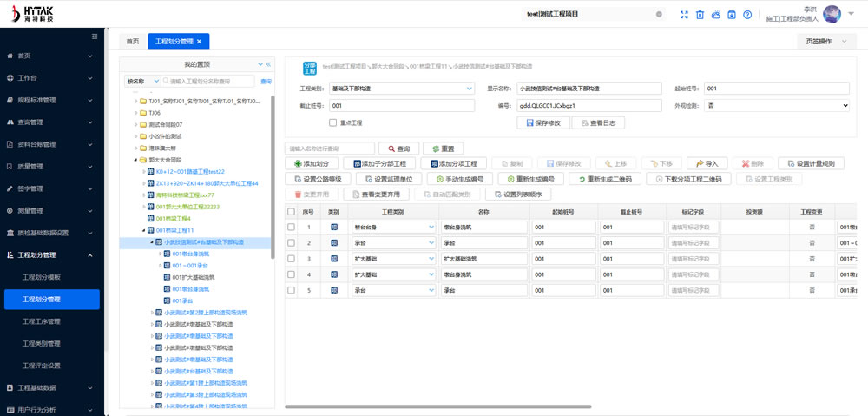
Task: Tick the checkbox for table row 1
Action: tap(292, 228)
